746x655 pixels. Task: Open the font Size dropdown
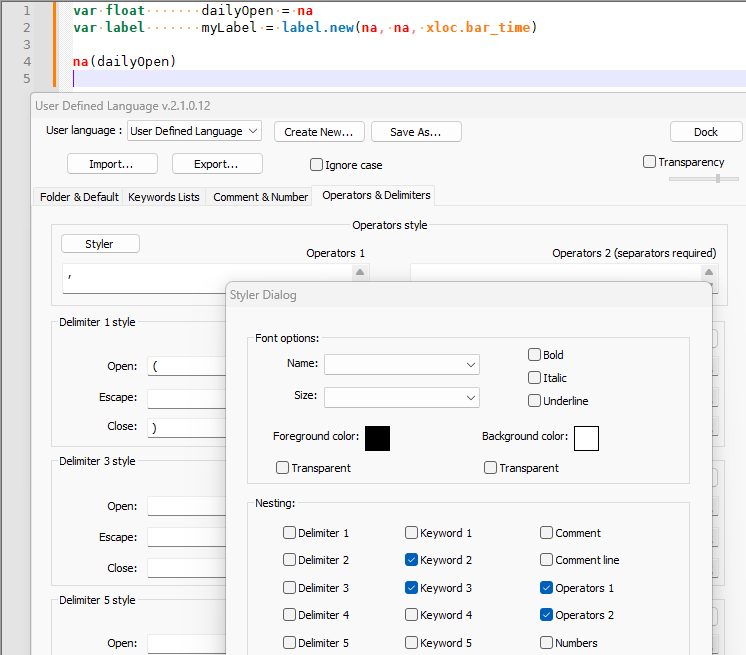402,397
